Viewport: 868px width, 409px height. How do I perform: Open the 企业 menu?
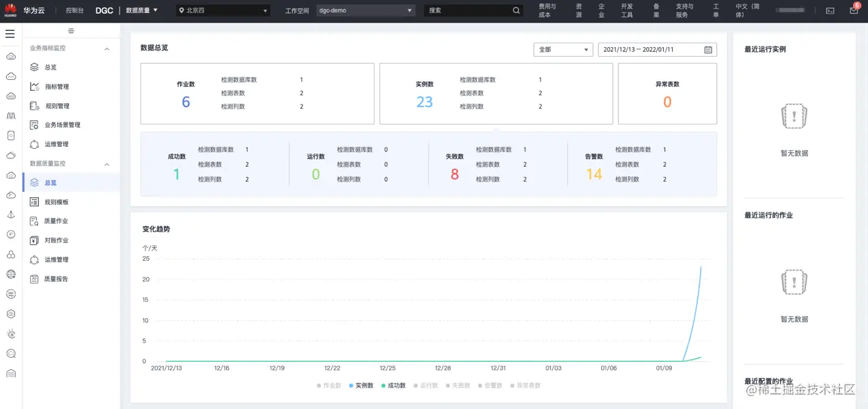tap(601, 11)
